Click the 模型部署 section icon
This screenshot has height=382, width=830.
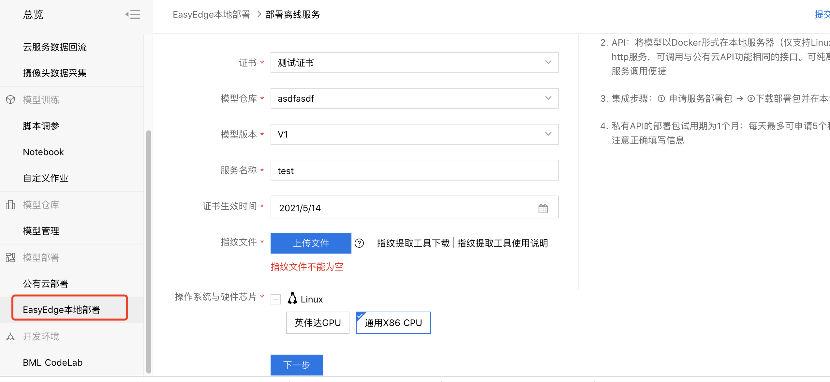coord(10,258)
